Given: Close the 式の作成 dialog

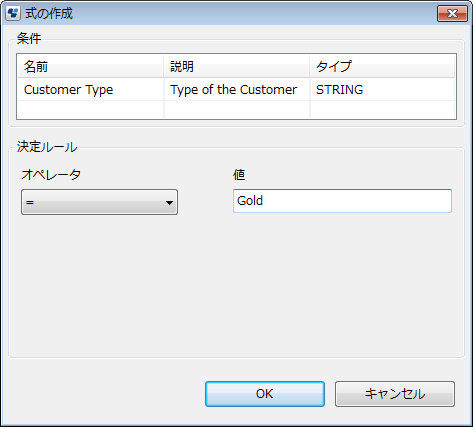Looking at the screenshot, I should point(452,14).
